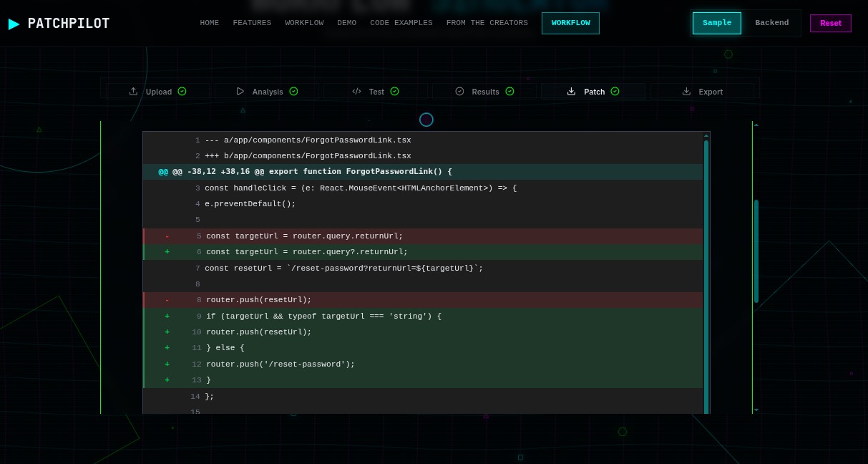Click line number 13 closing brace row
This screenshot has height=464, width=868.
[x=423, y=380]
